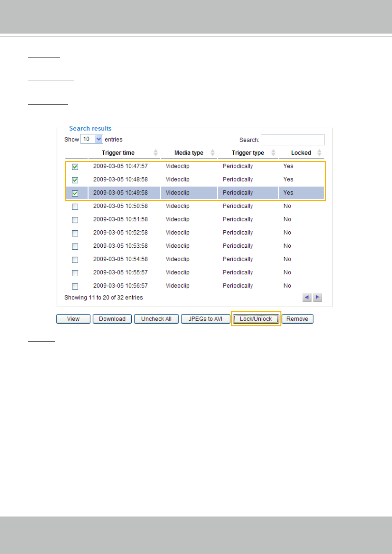The image size is (392, 554).
Task: Select the row timestamp 2009-03-05 10:55:57
Action: [120, 272]
